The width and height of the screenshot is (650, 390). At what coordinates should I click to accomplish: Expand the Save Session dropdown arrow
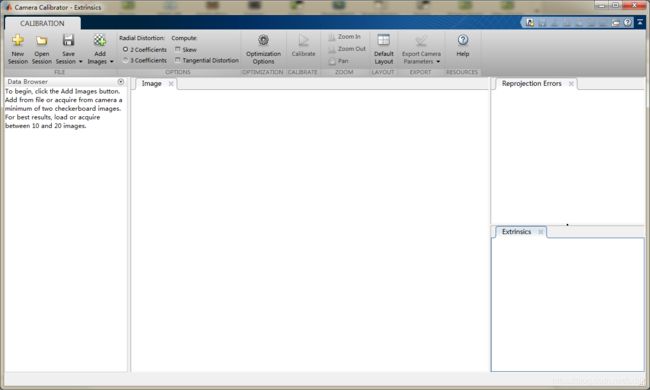click(80, 62)
